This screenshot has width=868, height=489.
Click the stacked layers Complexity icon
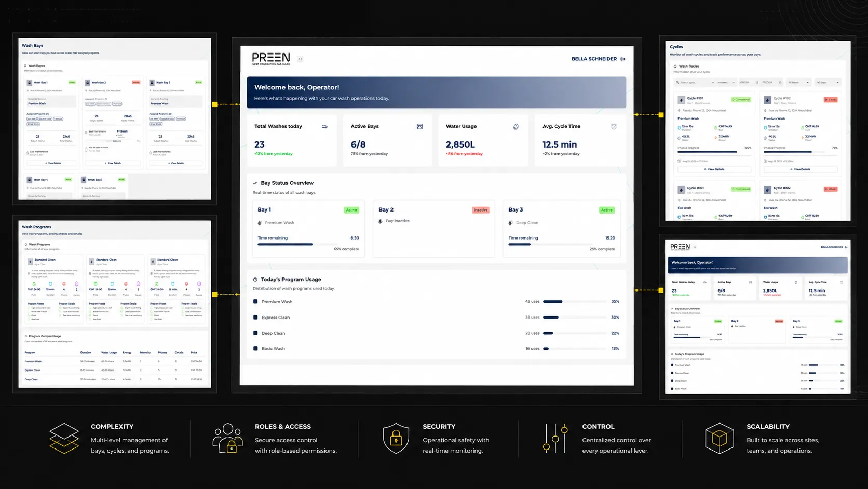coord(64,438)
